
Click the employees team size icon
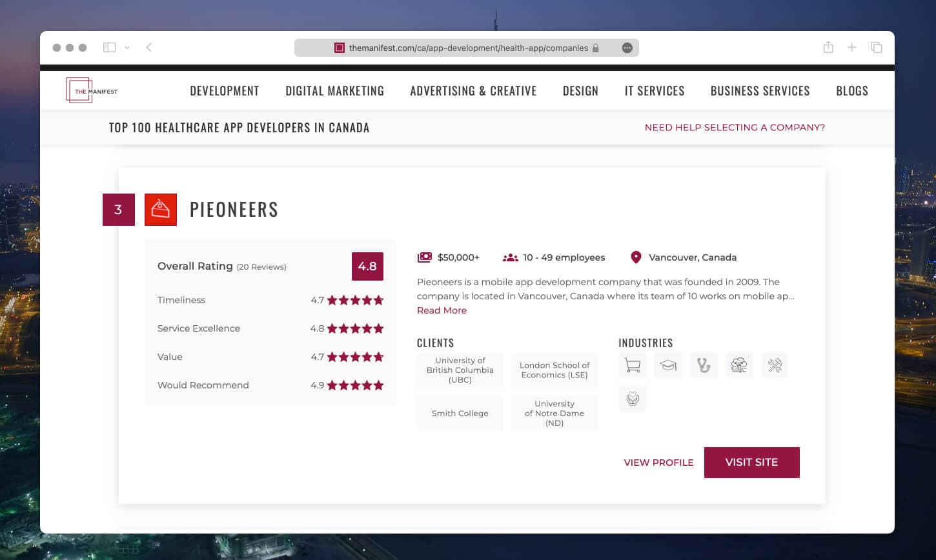click(x=509, y=257)
